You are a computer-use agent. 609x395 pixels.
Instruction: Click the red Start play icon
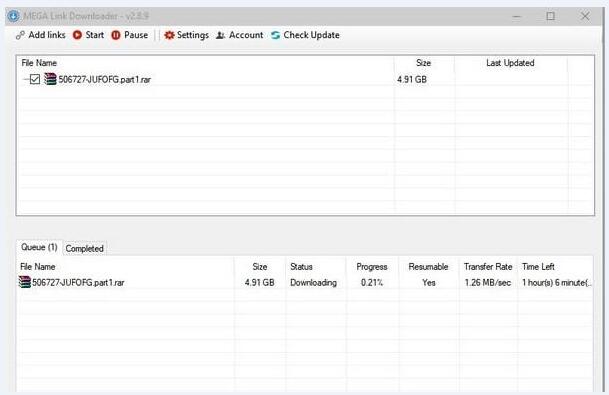click(77, 35)
